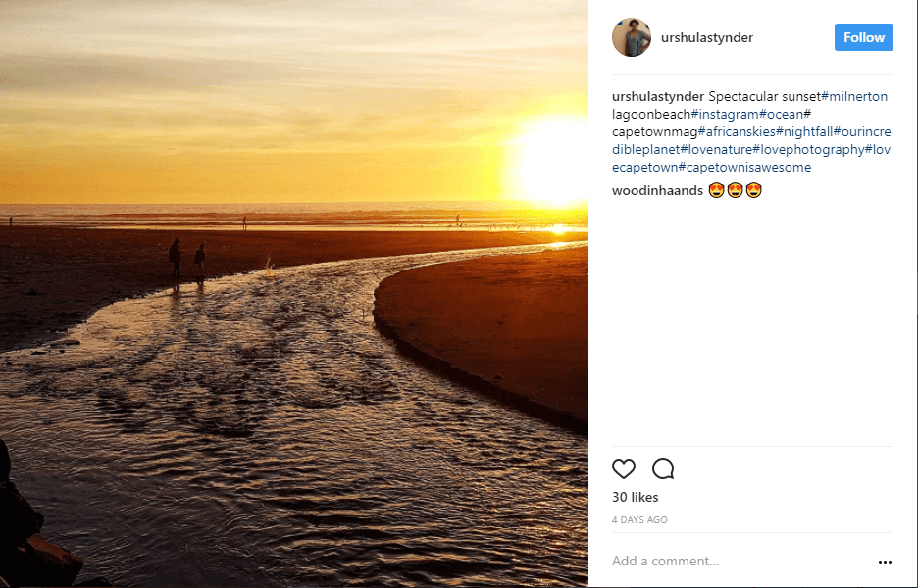Open the urshulastynder username in the caption
Viewport: 918px width, 588px height.
click(658, 97)
